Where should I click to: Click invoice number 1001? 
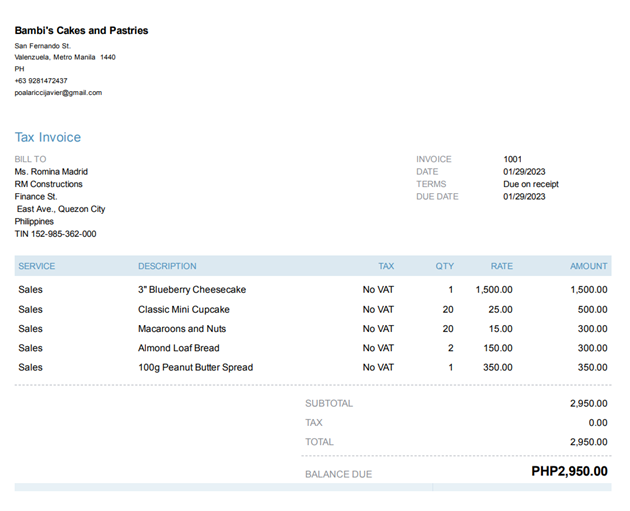(512, 159)
